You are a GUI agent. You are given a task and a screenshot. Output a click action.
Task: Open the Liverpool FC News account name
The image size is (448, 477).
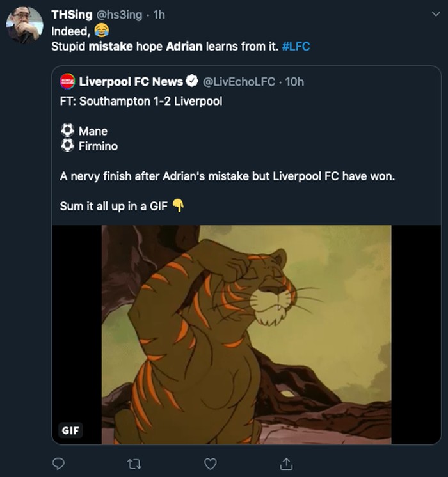(131, 81)
